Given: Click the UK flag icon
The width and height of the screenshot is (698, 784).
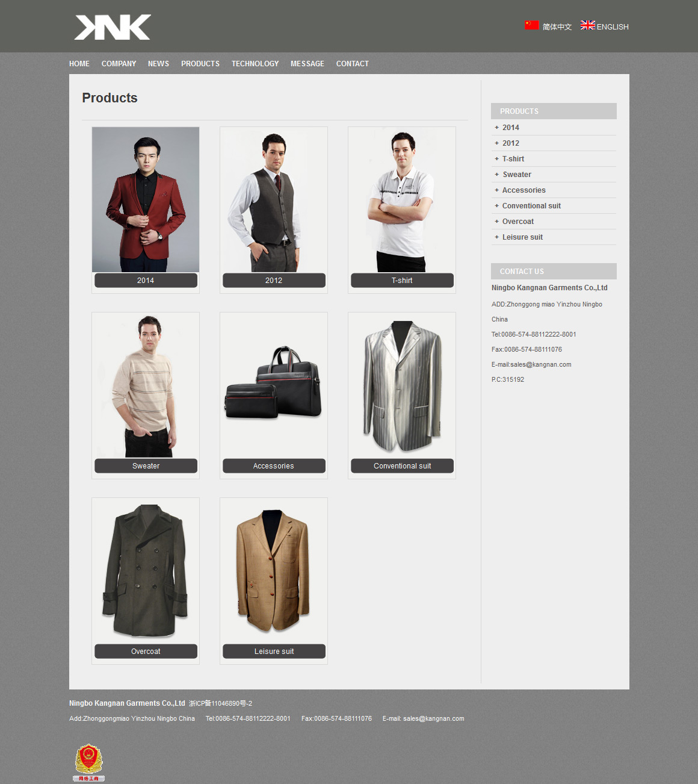Looking at the screenshot, I should [x=587, y=25].
